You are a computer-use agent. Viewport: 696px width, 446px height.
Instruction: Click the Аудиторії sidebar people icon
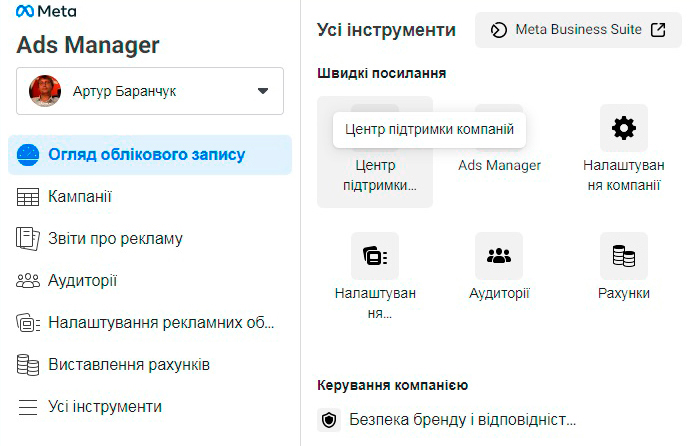(x=28, y=281)
